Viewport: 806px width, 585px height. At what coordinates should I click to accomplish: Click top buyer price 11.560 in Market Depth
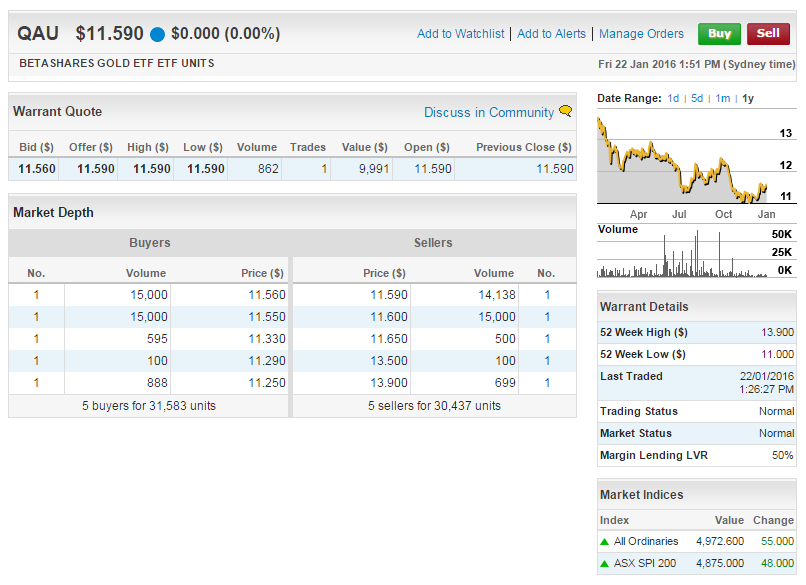pos(266,295)
